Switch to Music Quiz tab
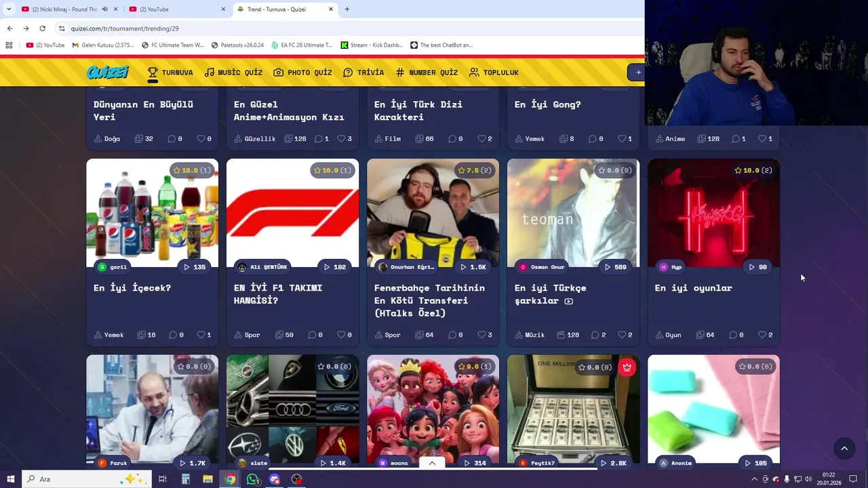Viewport: 868px width, 488px height. [233, 73]
